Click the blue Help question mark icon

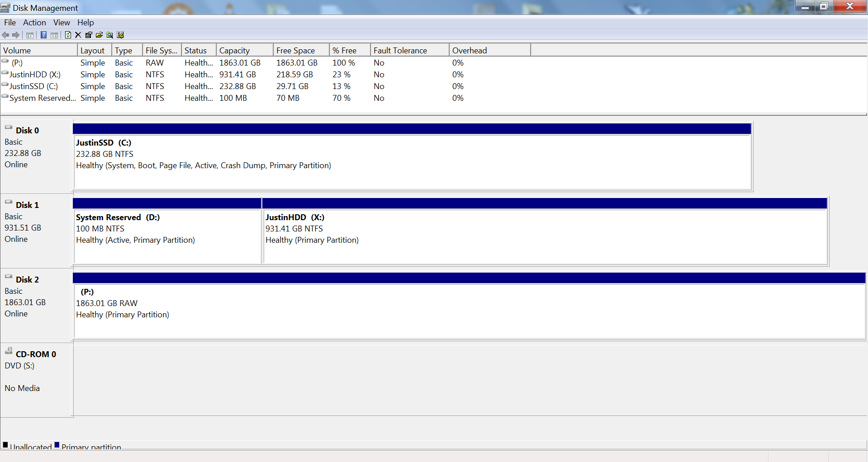44,35
